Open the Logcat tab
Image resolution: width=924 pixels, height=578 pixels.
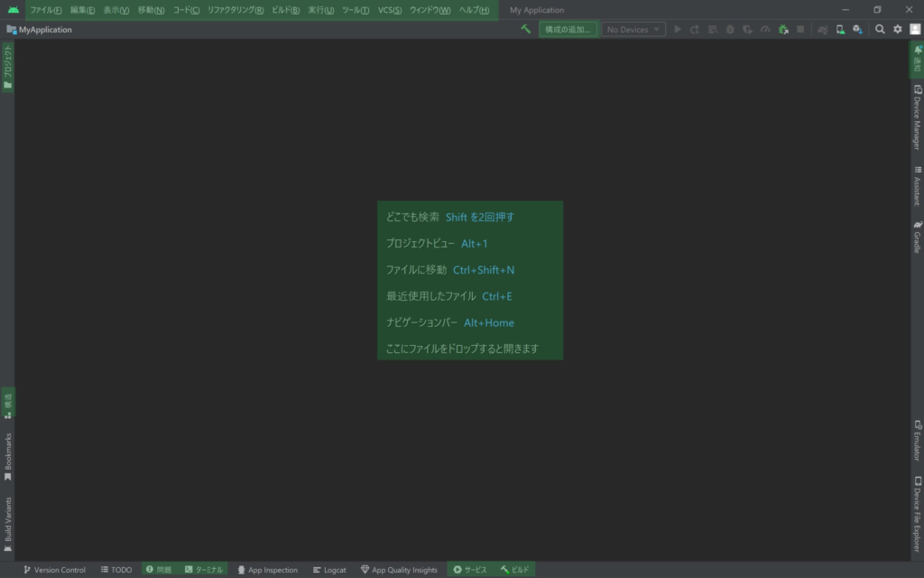329,570
